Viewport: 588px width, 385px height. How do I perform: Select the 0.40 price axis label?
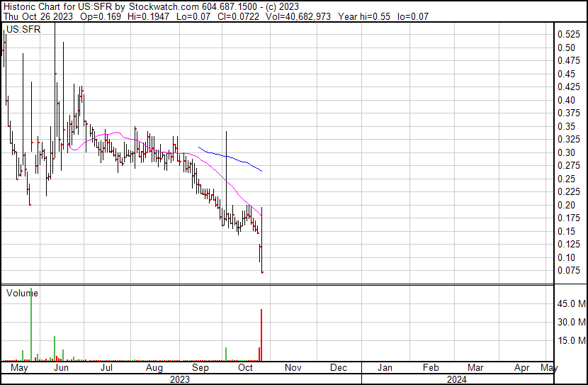(566, 100)
